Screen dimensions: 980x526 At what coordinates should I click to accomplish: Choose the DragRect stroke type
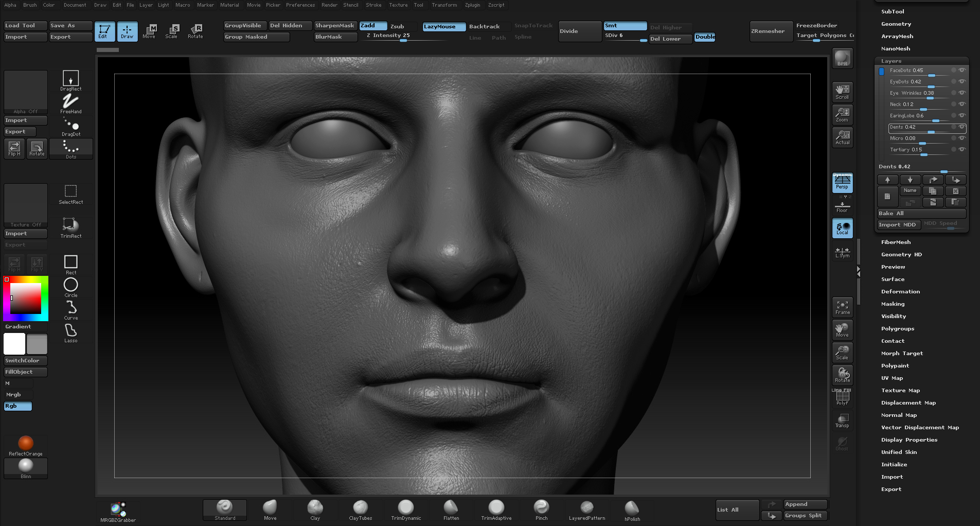click(x=71, y=81)
